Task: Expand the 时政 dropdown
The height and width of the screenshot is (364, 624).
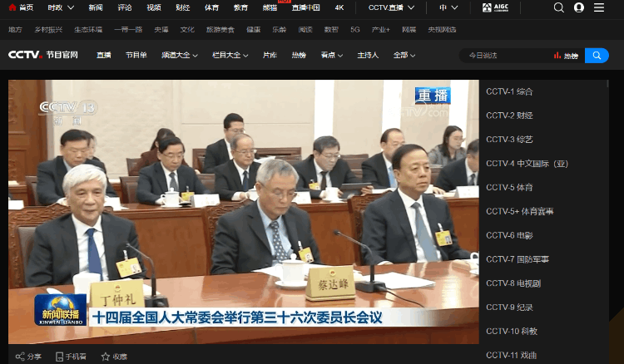Action: point(61,7)
